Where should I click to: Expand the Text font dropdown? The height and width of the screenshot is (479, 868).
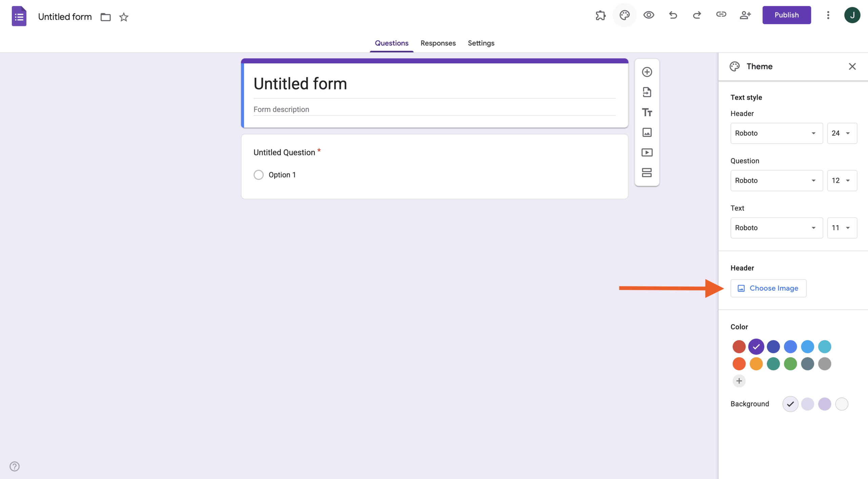(x=776, y=228)
